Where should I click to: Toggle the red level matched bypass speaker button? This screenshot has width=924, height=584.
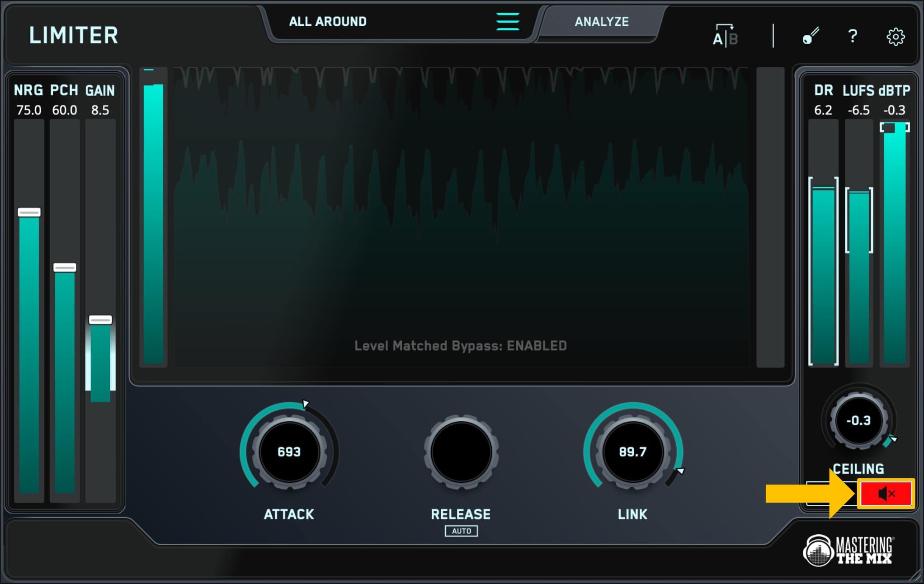coord(886,494)
